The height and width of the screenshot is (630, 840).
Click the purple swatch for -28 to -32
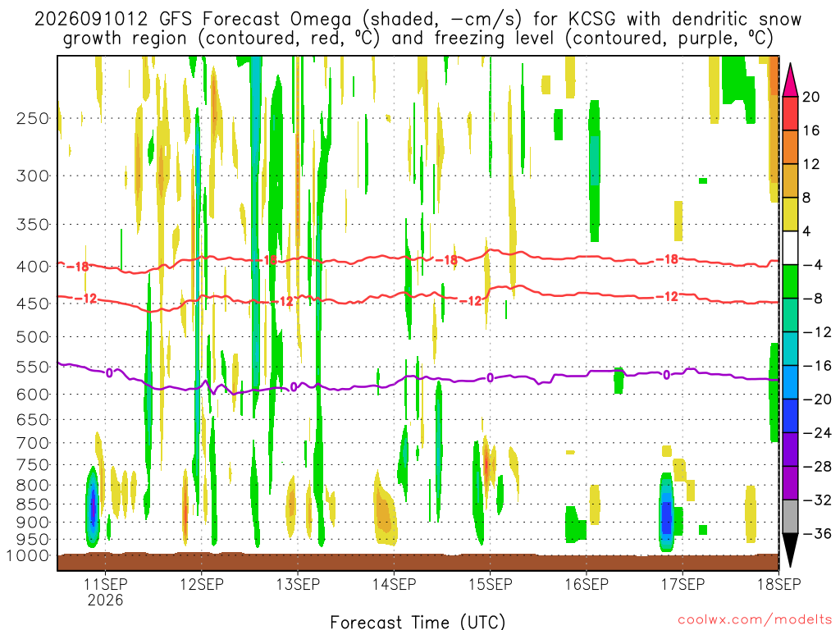point(790,482)
